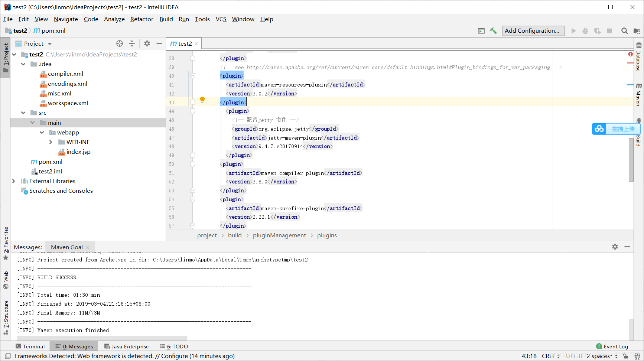Open the Event Log
The width and height of the screenshot is (644, 361).
612,347
